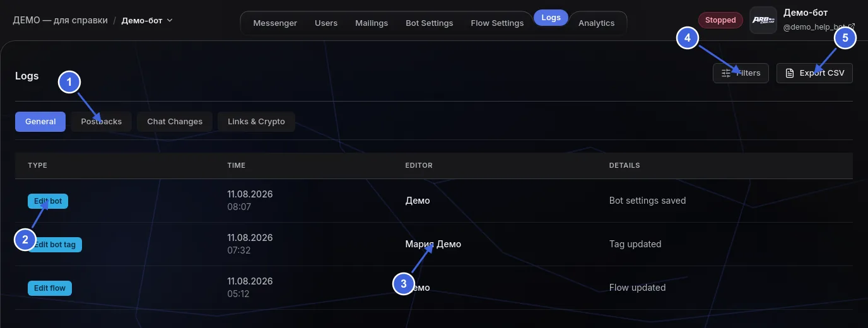Open the Filters button

coord(741,73)
